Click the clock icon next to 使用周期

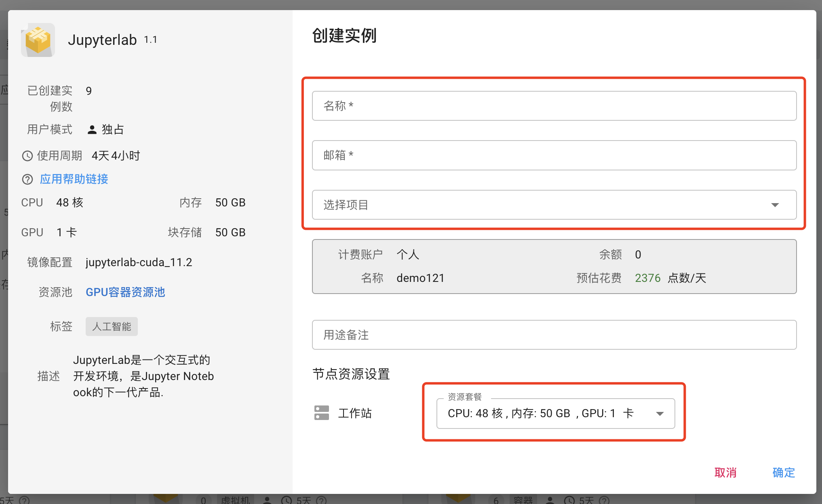click(x=27, y=156)
